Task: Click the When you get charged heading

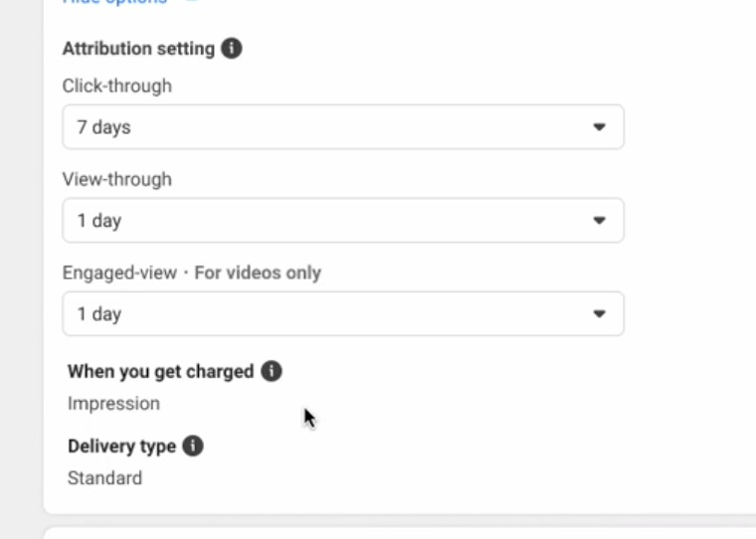Action: coord(160,372)
